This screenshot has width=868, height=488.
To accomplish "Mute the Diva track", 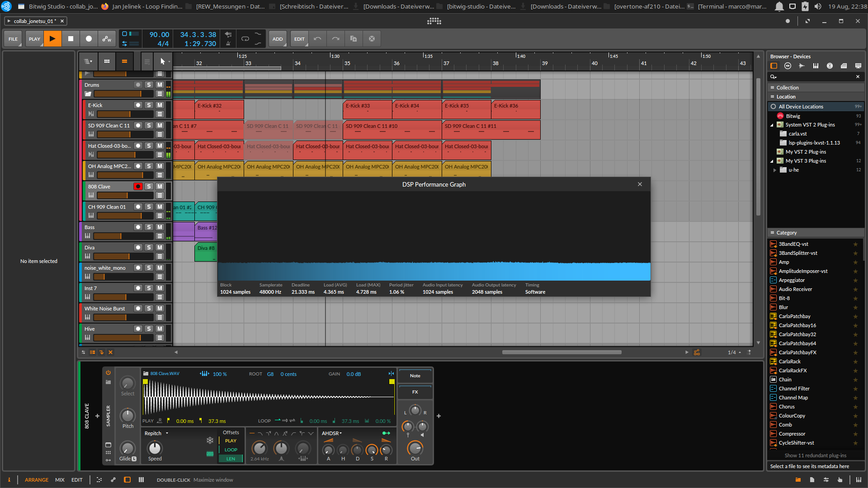I will pos(160,248).
